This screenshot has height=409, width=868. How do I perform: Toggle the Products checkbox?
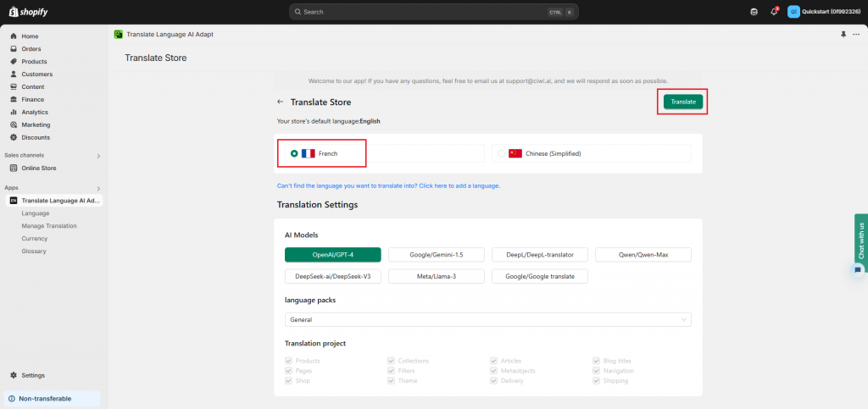[289, 361]
